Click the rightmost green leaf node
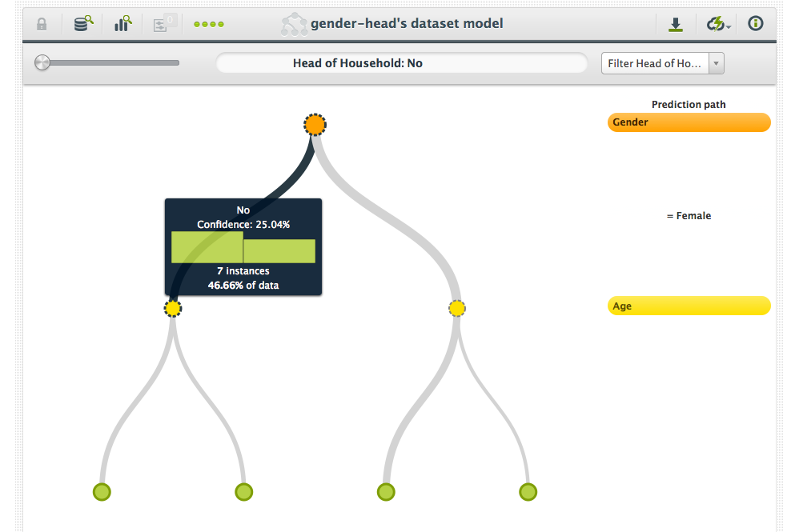 tap(527, 491)
